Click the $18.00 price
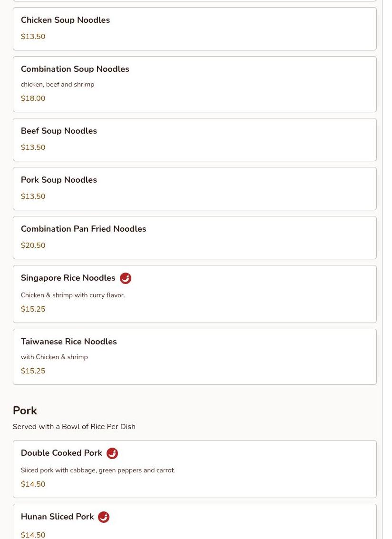This screenshot has width=392, height=539. (33, 98)
